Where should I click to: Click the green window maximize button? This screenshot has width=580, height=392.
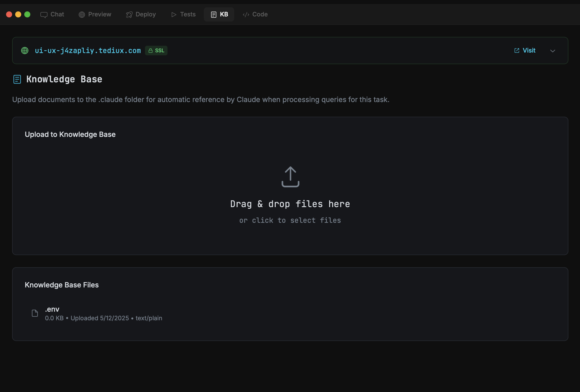click(27, 14)
